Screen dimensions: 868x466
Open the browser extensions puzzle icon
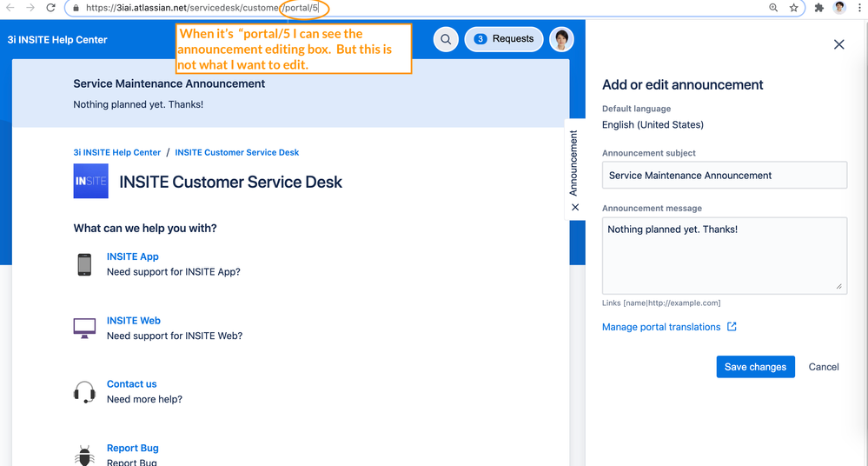tap(819, 8)
